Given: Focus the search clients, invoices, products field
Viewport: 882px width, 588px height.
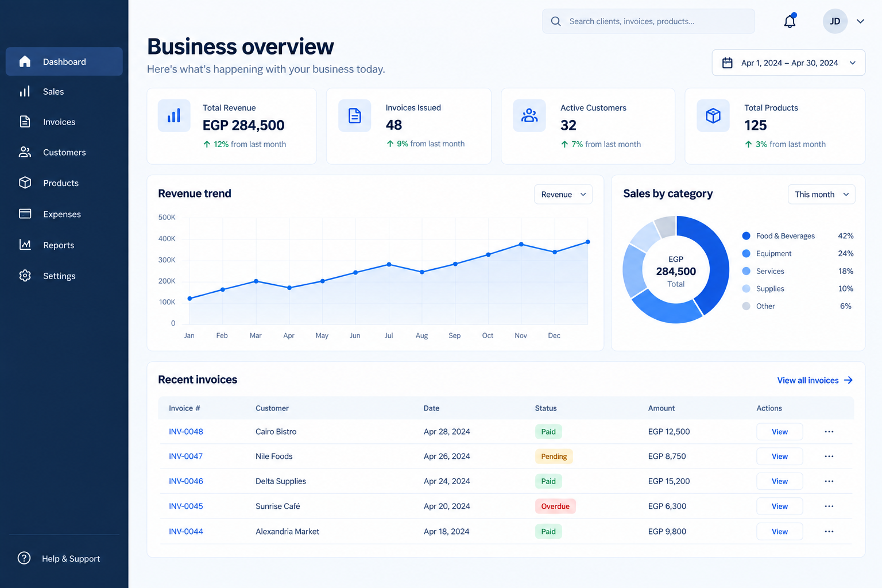Looking at the screenshot, I should [648, 21].
